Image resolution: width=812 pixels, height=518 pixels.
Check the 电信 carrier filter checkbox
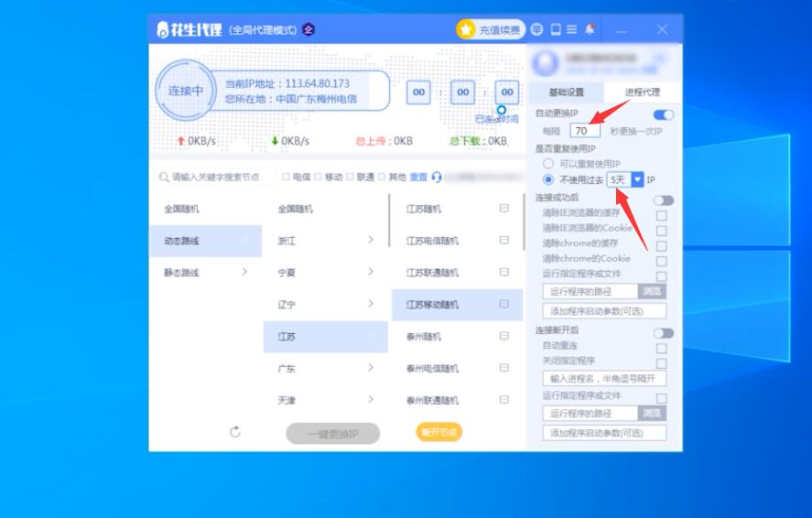[286, 177]
